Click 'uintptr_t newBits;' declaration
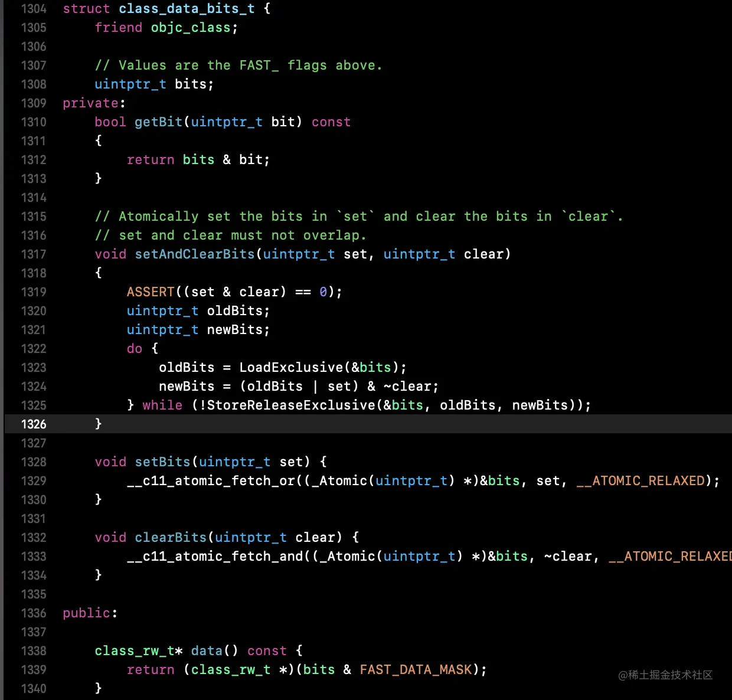732x700 pixels. (198, 330)
